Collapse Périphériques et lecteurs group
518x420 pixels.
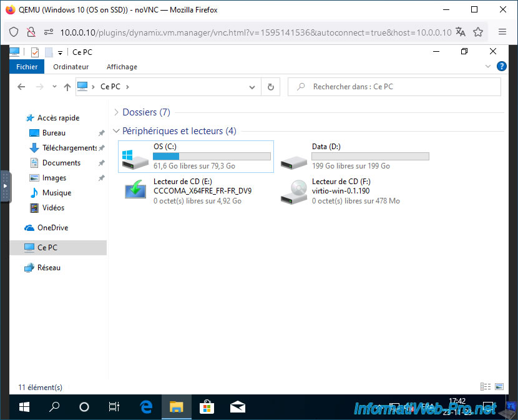pos(116,131)
